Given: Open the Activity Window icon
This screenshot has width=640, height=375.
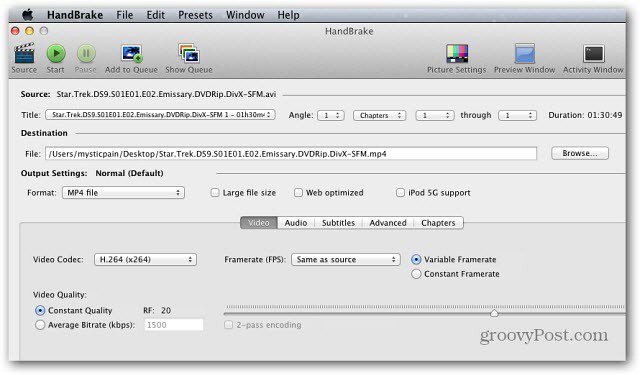Looking at the screenshot, I should coord(593,53).
